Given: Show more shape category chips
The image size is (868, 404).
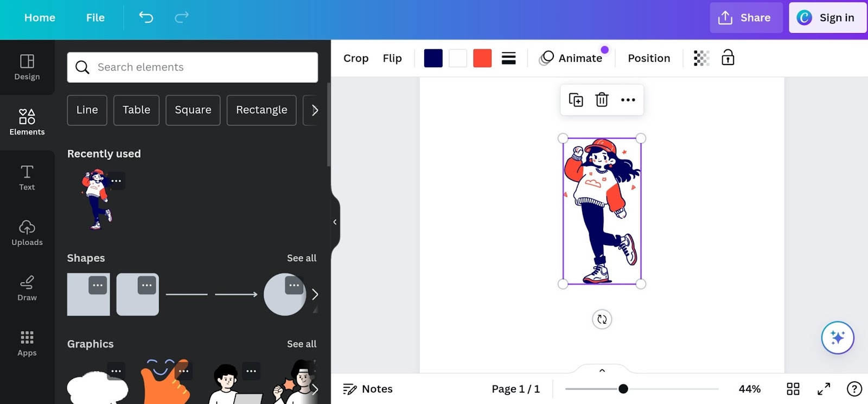Looking at the screenshot, I should click(315, 110).
